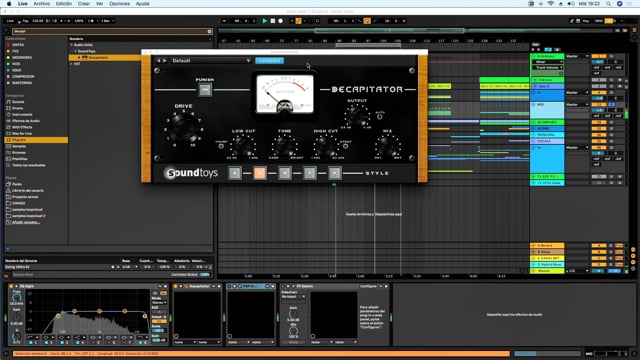Select style P on Decapitator
The image size is (640, 360).
[334, 173]
